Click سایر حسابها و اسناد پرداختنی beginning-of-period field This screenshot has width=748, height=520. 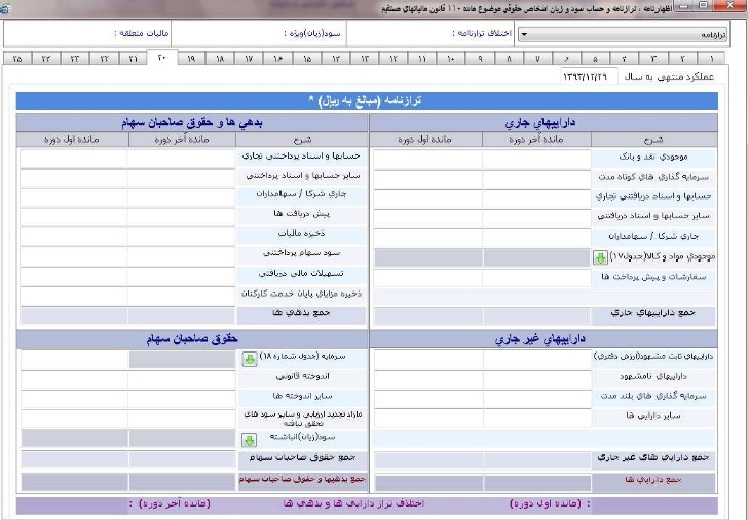coord(73,178)
